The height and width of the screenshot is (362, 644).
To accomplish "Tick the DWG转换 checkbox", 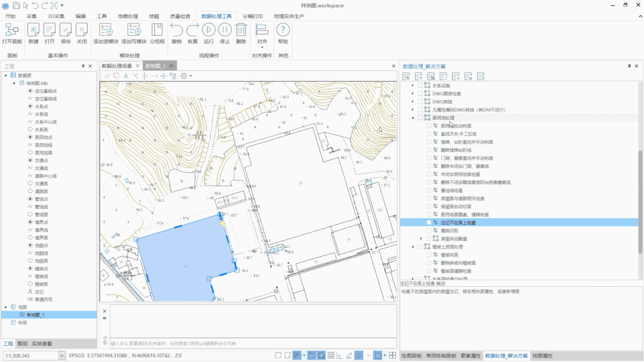I will 420,101.
